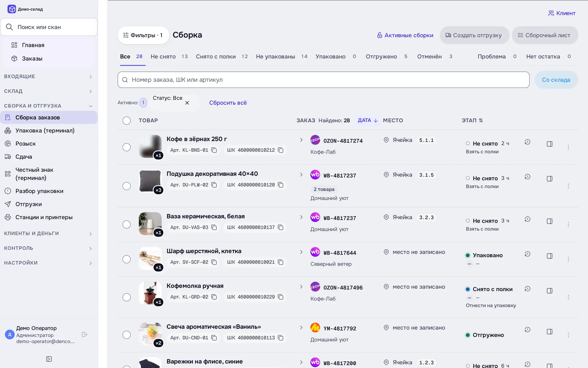The height and width of the screenshot is (368, 588).
Task: Open three-dot menu for Шарф шерстяной row
Action: coord(568,259)
